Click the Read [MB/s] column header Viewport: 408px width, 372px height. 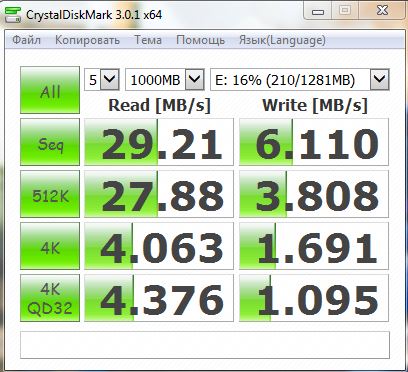(x=160, y=105)
